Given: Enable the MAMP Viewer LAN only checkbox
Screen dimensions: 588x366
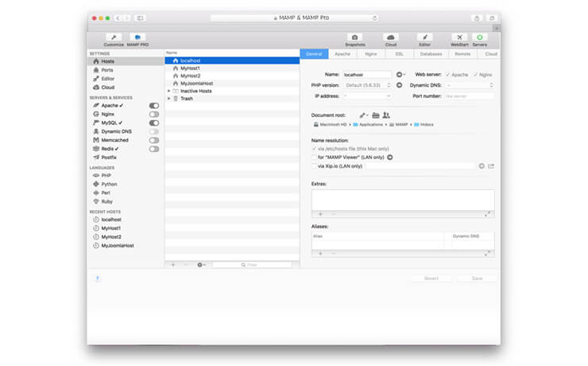Looking at the screenshot, I should click(x=314, y=158).
